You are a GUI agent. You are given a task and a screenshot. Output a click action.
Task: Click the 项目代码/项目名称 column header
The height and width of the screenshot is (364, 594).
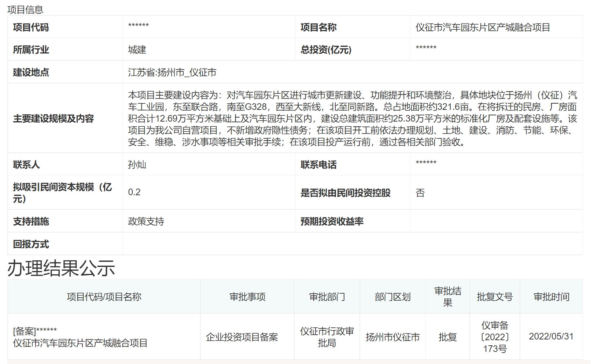[104, 297]
